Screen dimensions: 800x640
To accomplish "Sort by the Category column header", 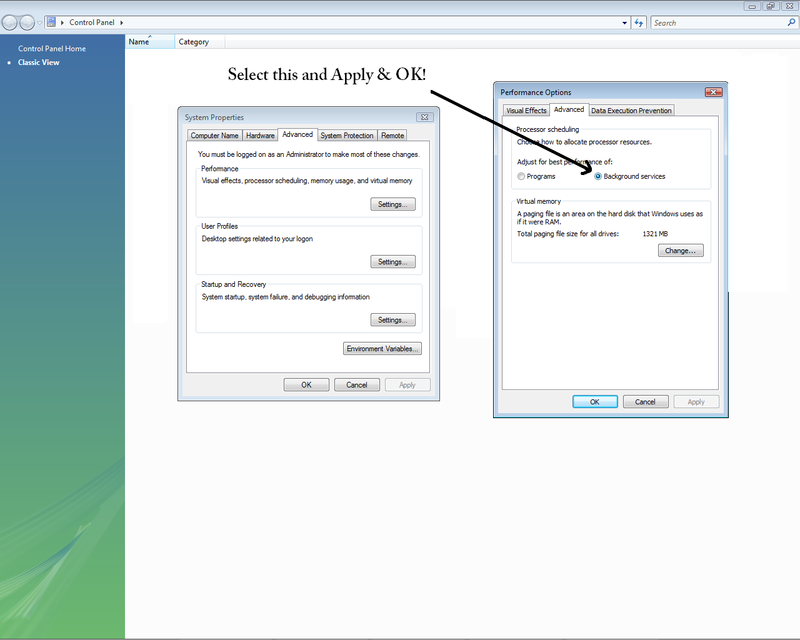I will click(x=199, y=42).
